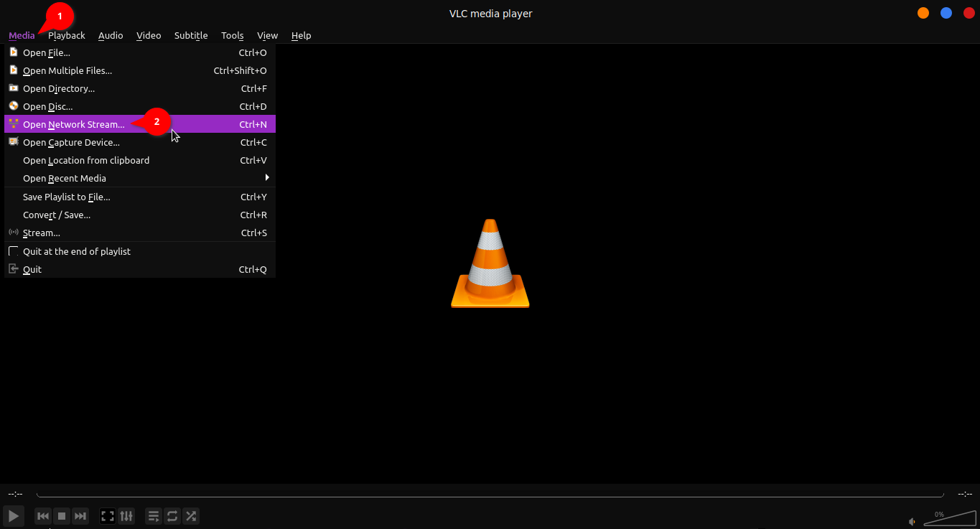Toggle the loop repeat mode
This screenshot has height=529, width=980.
(172, 515)
